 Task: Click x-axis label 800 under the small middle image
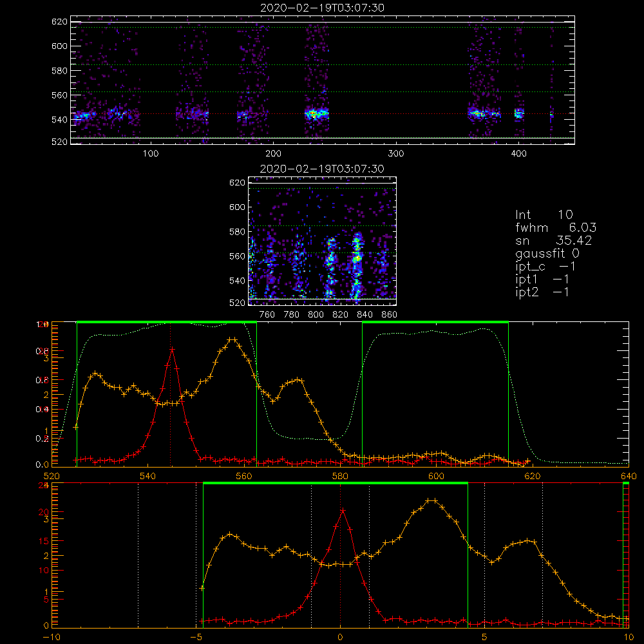tap(316, 315)
